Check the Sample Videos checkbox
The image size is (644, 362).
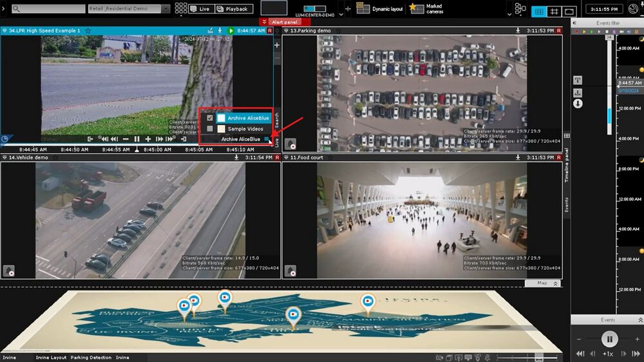[x=210, y=129]
